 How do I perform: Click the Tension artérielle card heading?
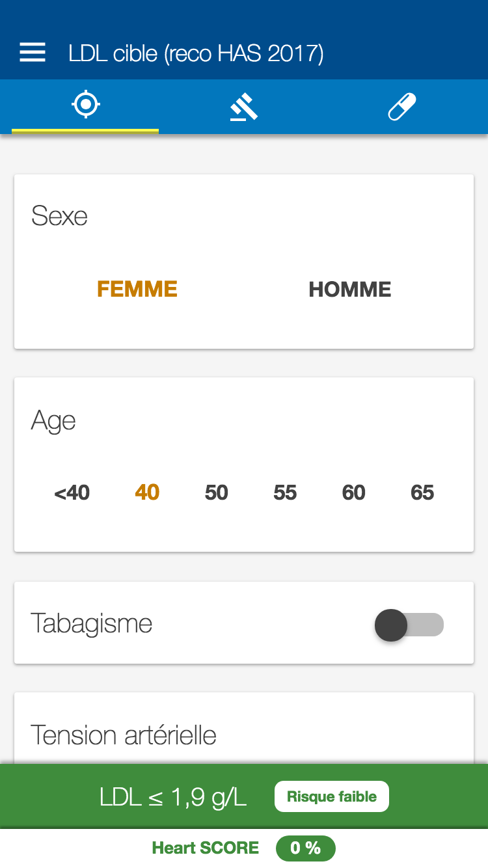pyautogui.click(x=124, y=735)
